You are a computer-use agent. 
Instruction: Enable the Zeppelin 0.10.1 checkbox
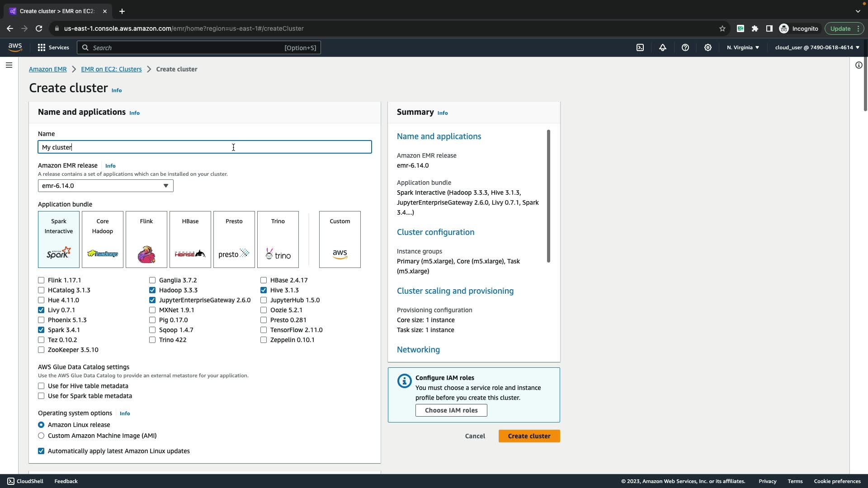(264, 340)
